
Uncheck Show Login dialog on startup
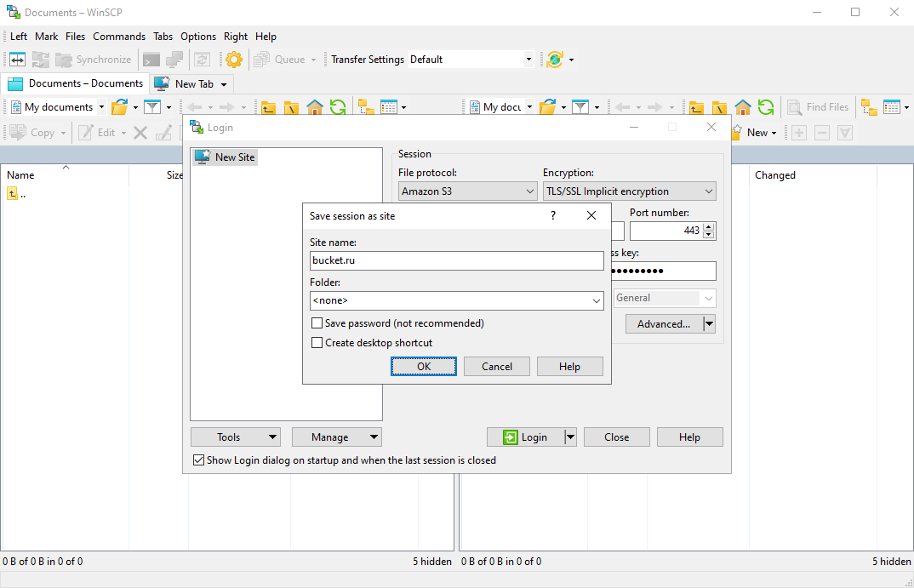tap(199, 460)
